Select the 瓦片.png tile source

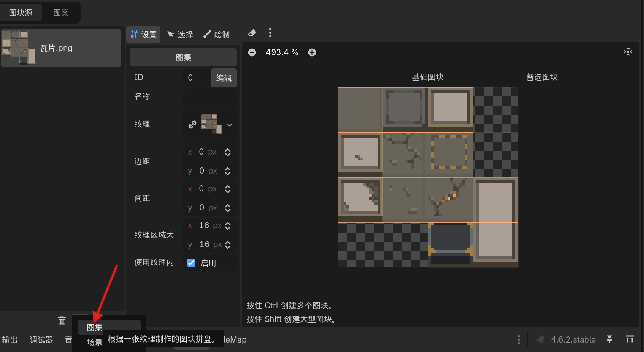click(x=61, y=48)
